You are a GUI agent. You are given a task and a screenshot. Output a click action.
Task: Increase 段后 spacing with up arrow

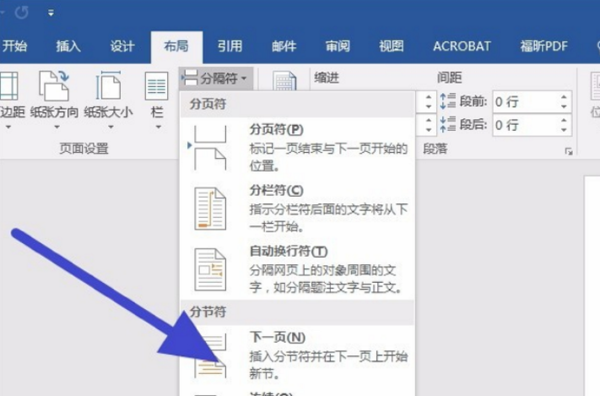(564, 120)
